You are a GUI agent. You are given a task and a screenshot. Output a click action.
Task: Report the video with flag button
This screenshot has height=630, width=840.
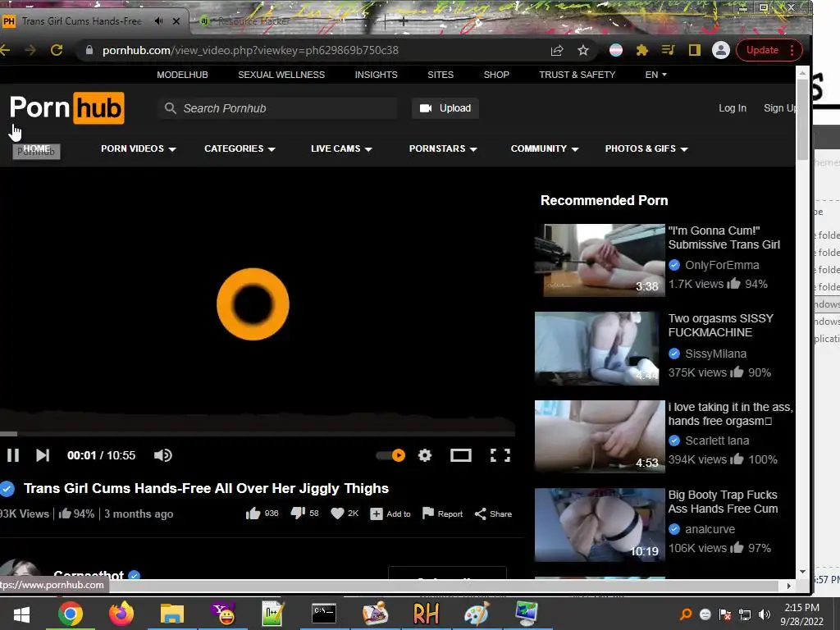click(442, 514)
